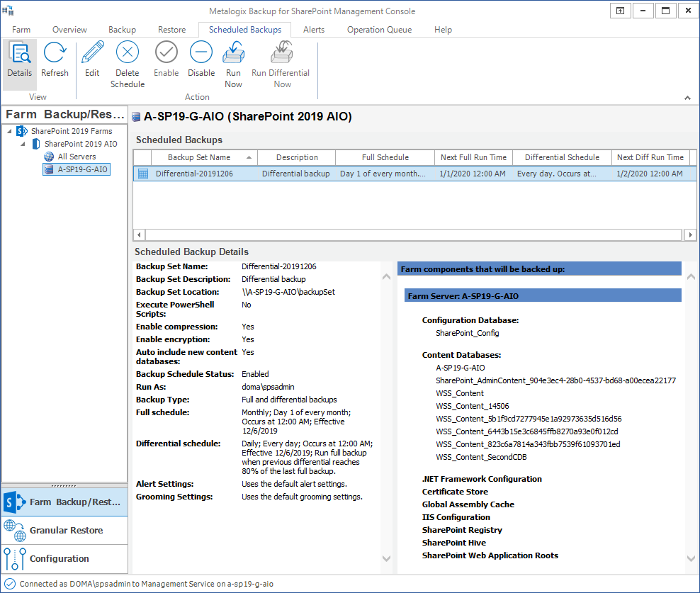Viewport: 700px width, 593px height.
Task: Open the Granular Restore pane
Action: [64, 530]
